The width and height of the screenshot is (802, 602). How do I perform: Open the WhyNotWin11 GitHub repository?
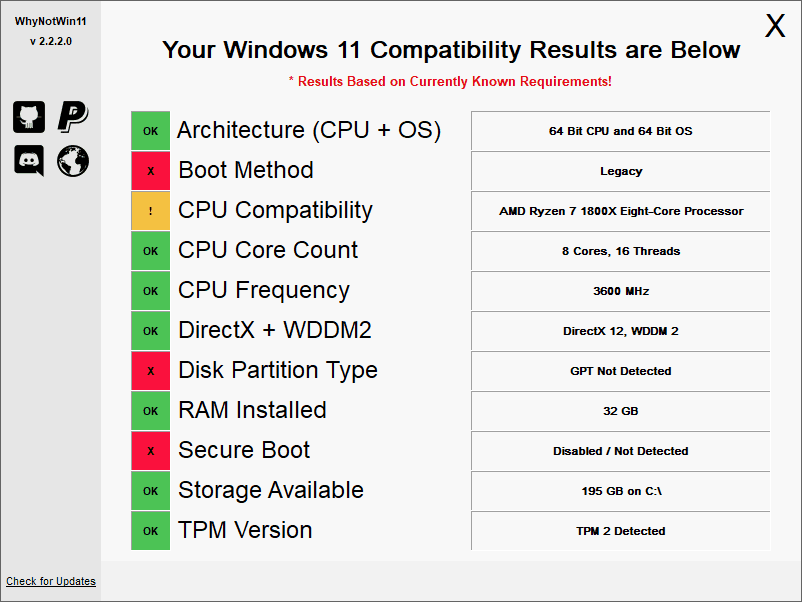tap(28, 117)
